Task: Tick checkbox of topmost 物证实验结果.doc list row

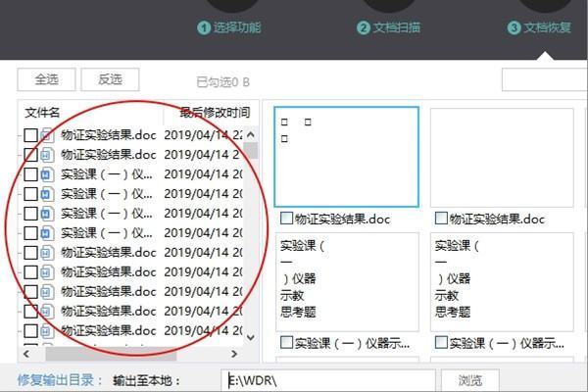Action: [x=30, y=135]
